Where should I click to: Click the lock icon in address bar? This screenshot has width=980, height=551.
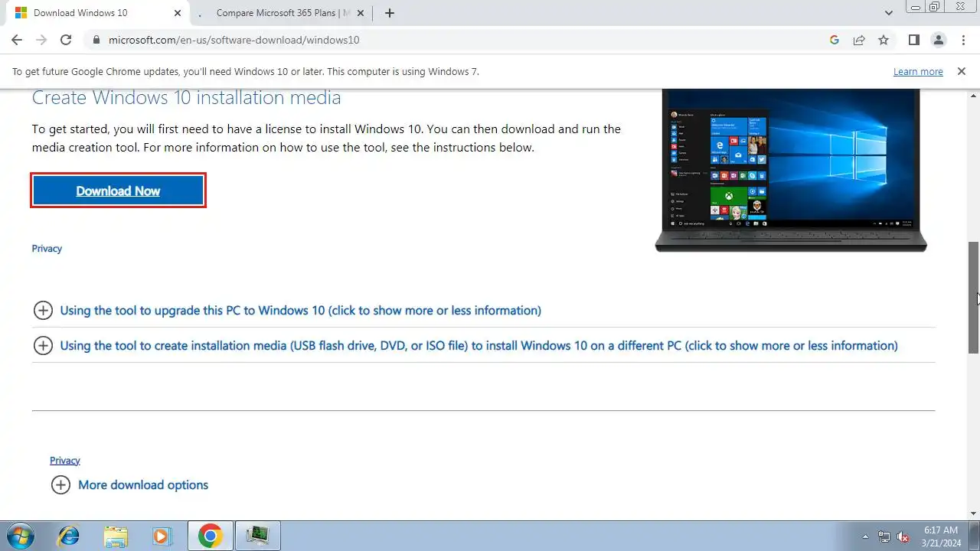96,40
